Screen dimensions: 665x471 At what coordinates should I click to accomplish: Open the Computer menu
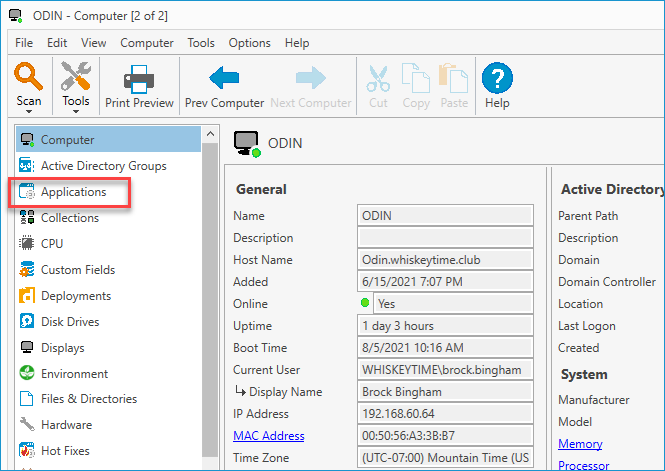147,43
